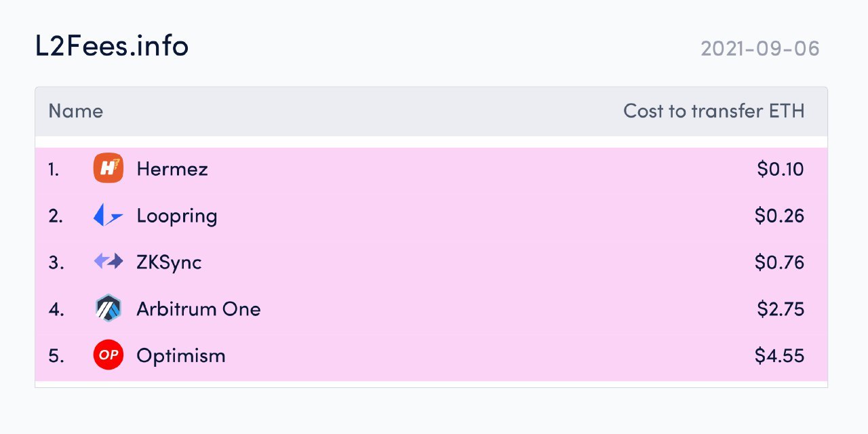Click the red Optimism OP logo
Image resolution: width=868 pixels, height=434 pixels.
pyautogui.click(x=108, y=355)
